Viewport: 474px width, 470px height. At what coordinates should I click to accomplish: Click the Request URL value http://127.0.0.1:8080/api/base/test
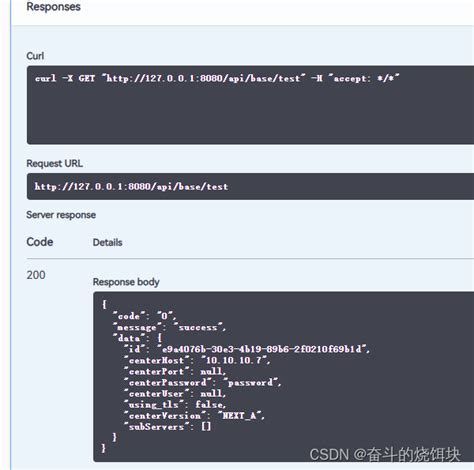click(x=131, y=186)
